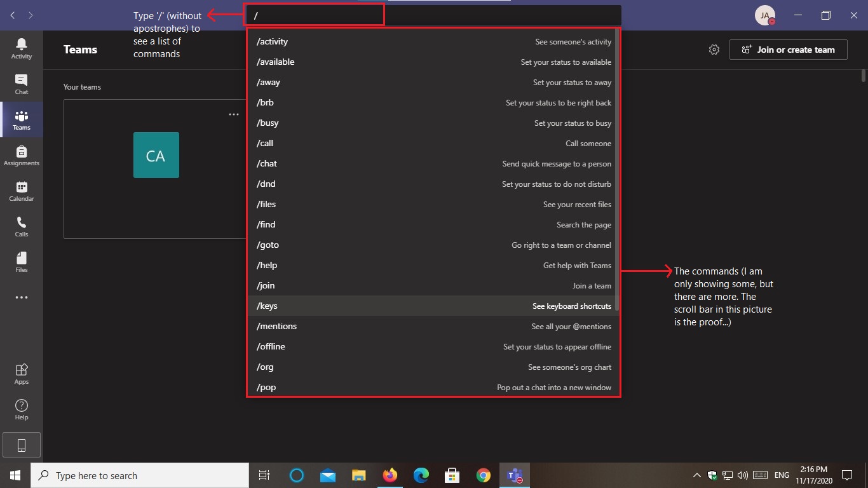Select the /offline command
Image resolution: width=868 pixels, height=488 pixels.
coord(433,347)
